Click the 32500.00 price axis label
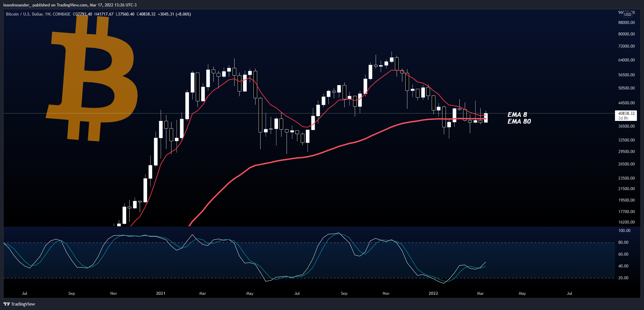644x310 pixels. click(x=626, y=140)
